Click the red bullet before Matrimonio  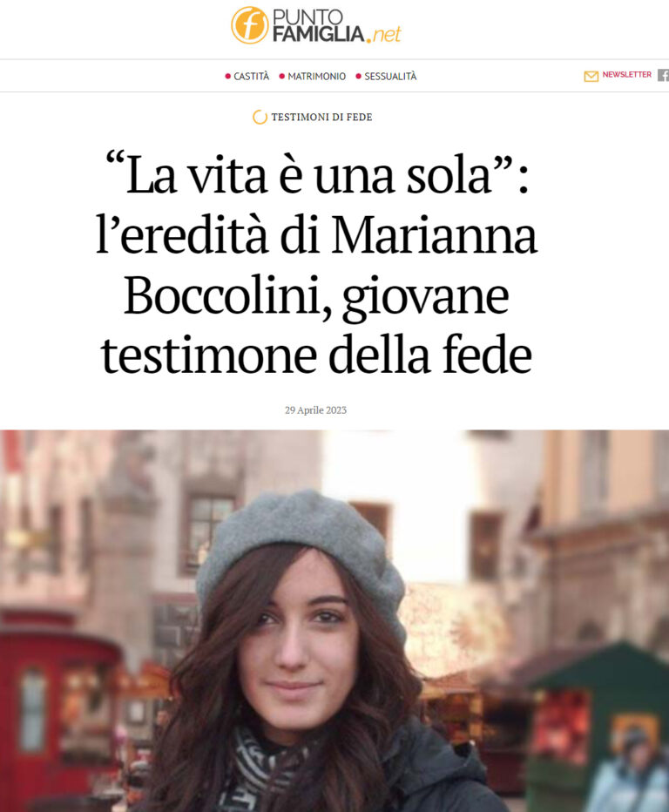pyautogui.click(x=281, y=76)
